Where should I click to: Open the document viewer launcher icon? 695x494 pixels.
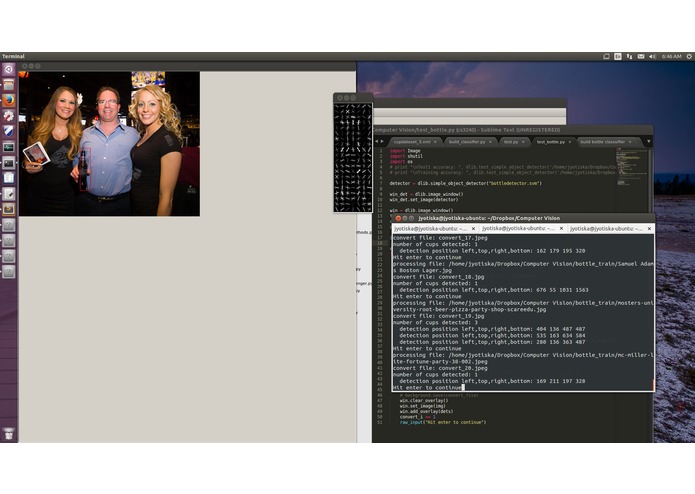pyautogui.click(x=8, y=178)
